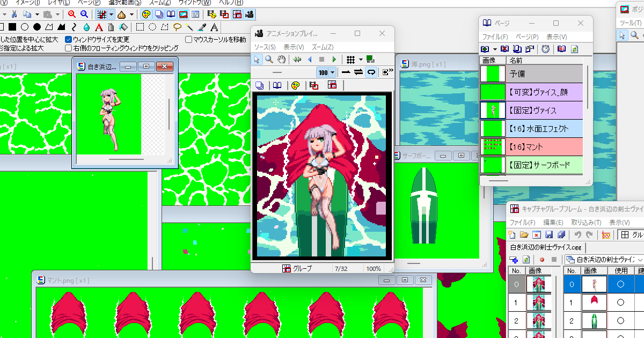The image size is (644, 338).
Task: Check 右側のフローティングウィンドウをクリッピング option
Action: click(x=69, y=48)
